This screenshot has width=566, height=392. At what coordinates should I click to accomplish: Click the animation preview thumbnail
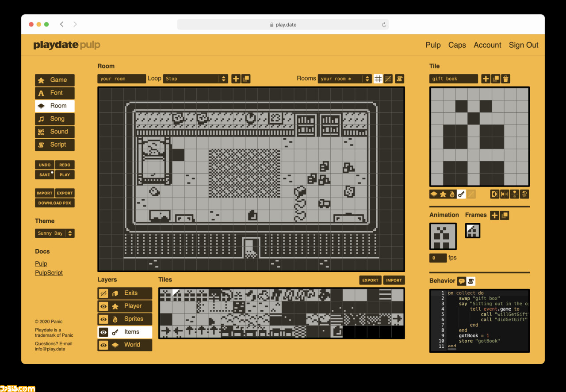pyautogui.click(x=443, y=236)
